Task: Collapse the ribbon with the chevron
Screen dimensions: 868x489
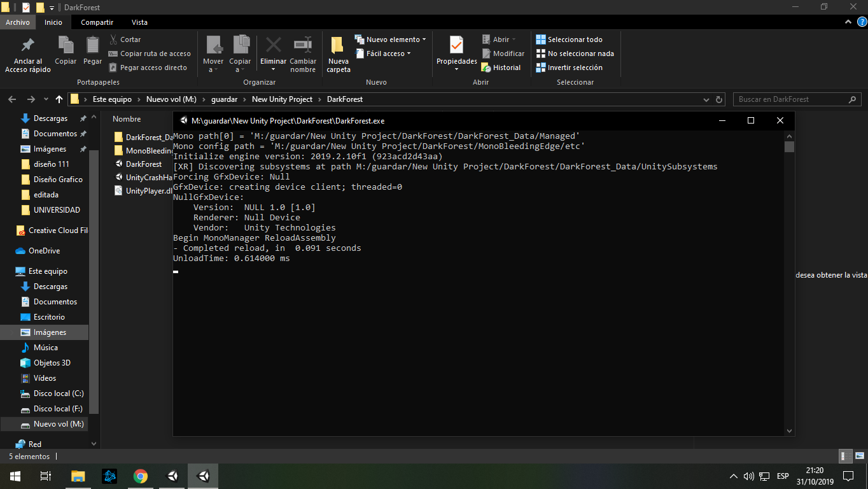Action: [847, 22]
